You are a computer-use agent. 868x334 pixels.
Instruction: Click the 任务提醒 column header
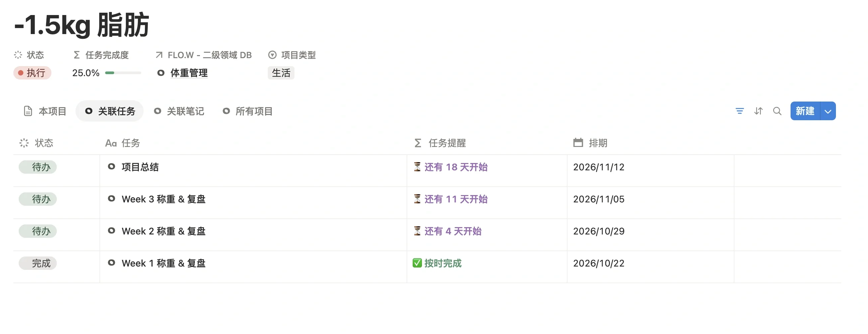(440, 143)
